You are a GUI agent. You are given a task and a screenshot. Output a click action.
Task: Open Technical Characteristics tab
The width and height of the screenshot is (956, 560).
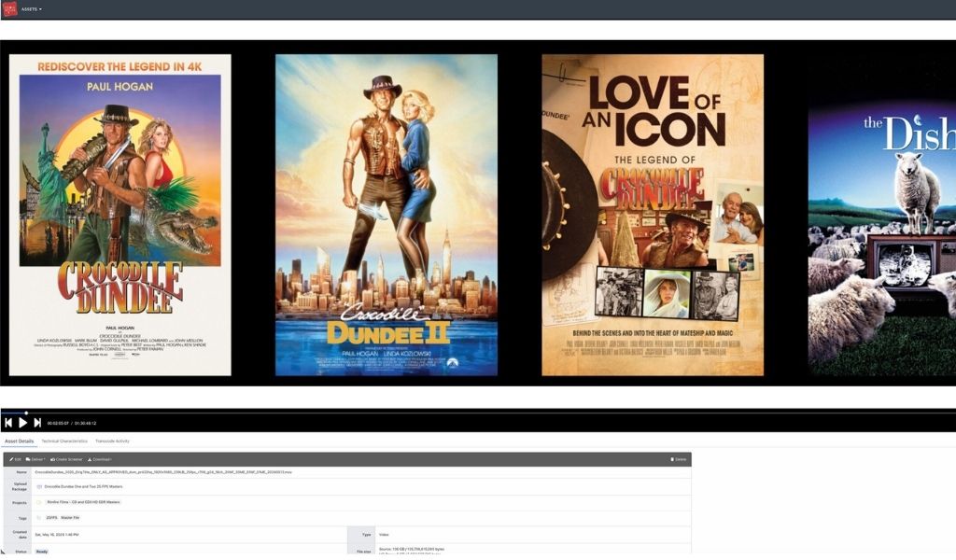click(64, 441)
